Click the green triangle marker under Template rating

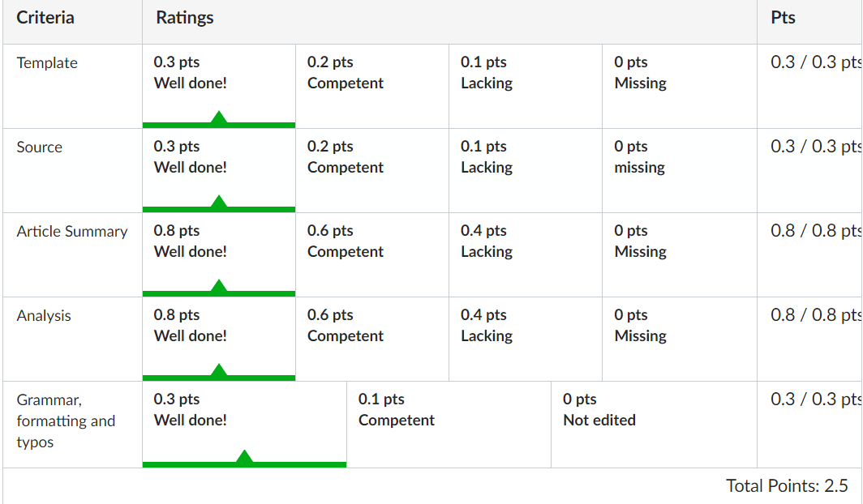click(219, 117)
